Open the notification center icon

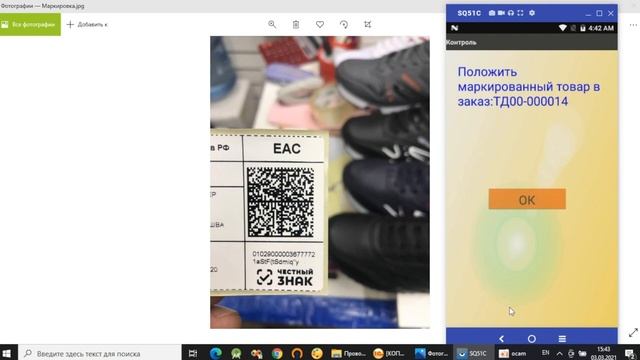630,353
